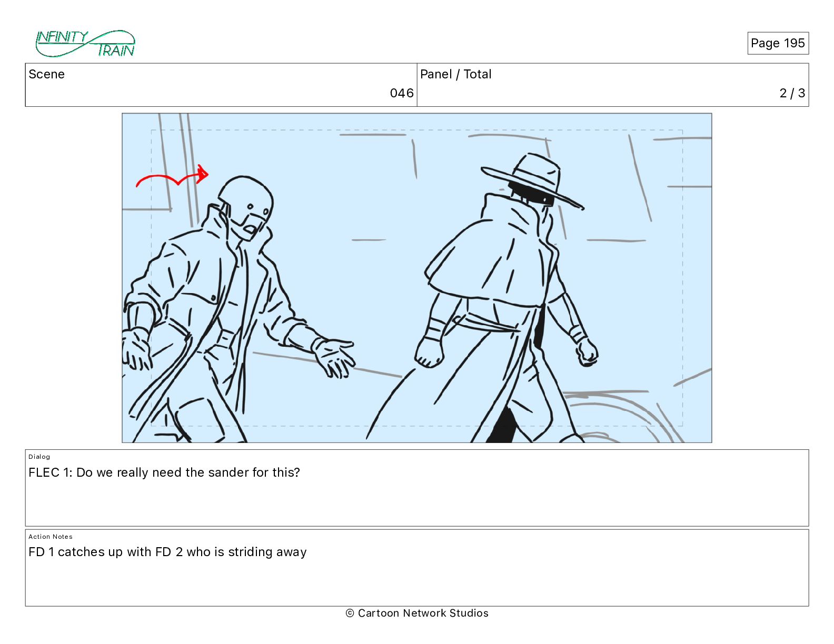Click the Page 195 box
This screenshot has width=834, height=644.
[x=778, y=43]
